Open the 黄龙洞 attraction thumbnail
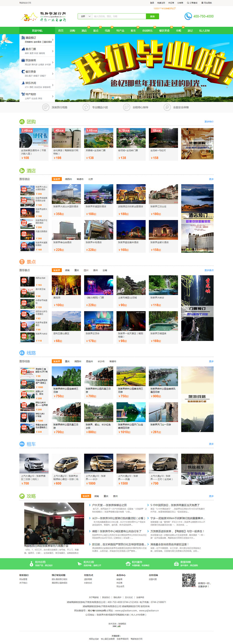 [66, 285]
